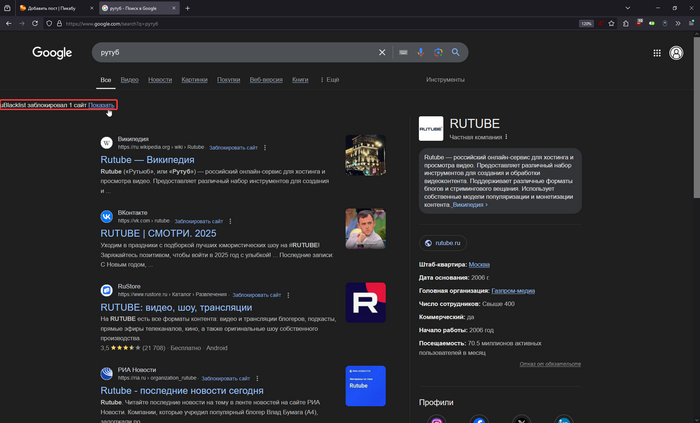The height and width of the screenshot is (423, 700).
Task: Block rustore.ru via 'Заблокировать сайт'
Action: click(256, 295)
